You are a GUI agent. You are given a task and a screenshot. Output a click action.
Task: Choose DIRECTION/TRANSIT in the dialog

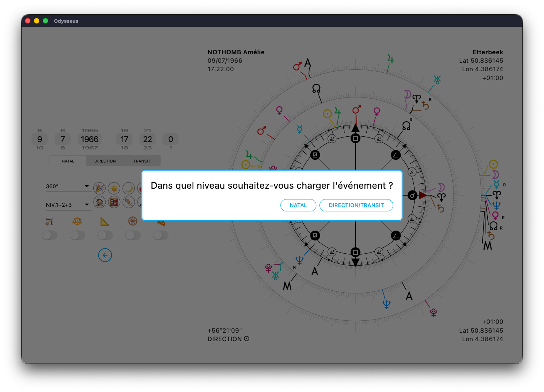356,205
